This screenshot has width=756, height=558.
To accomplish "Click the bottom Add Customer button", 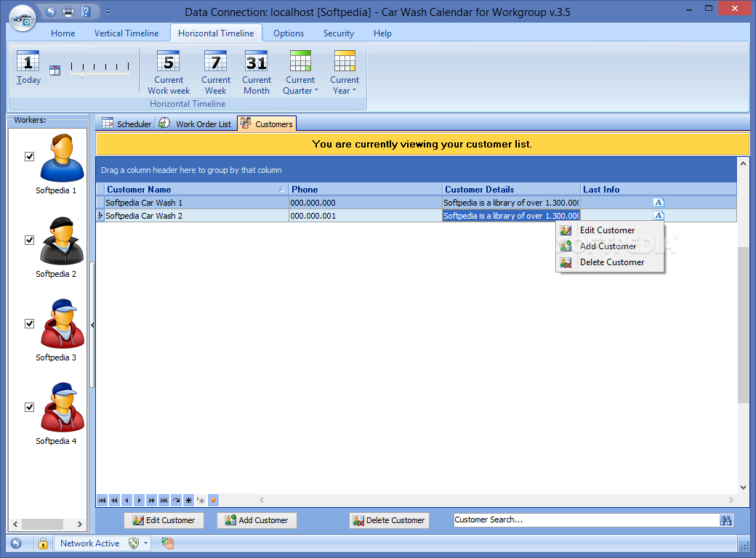I will (257, 520).
